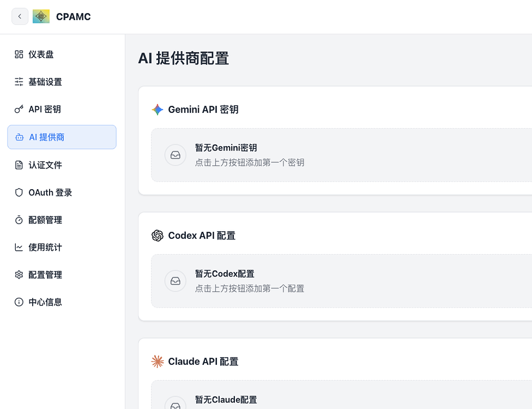Screen dimensions: 532x409
Task: Click the OpenAI logo beside Codex
Action: click(x=158, y=236)
